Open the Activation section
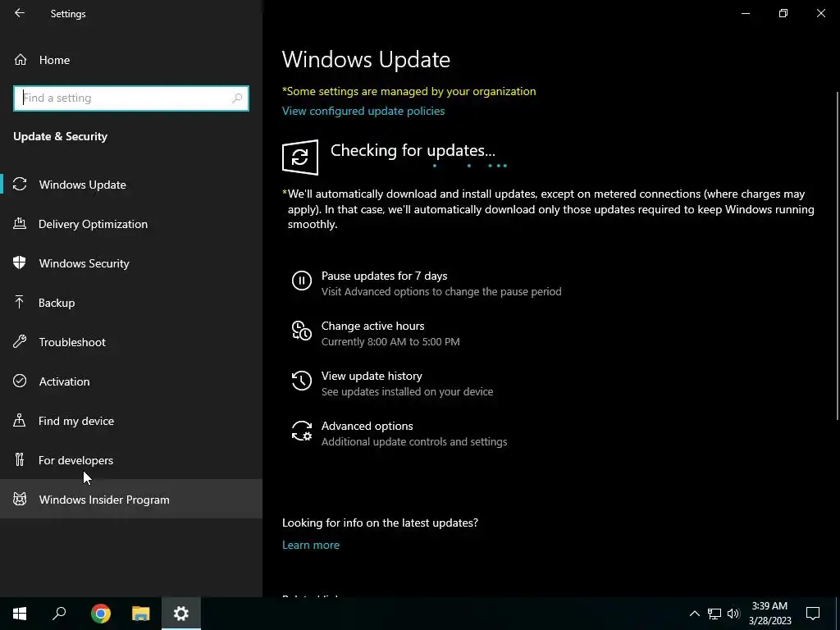The width and height of the screenshot is (840, 630). point(131,381)
